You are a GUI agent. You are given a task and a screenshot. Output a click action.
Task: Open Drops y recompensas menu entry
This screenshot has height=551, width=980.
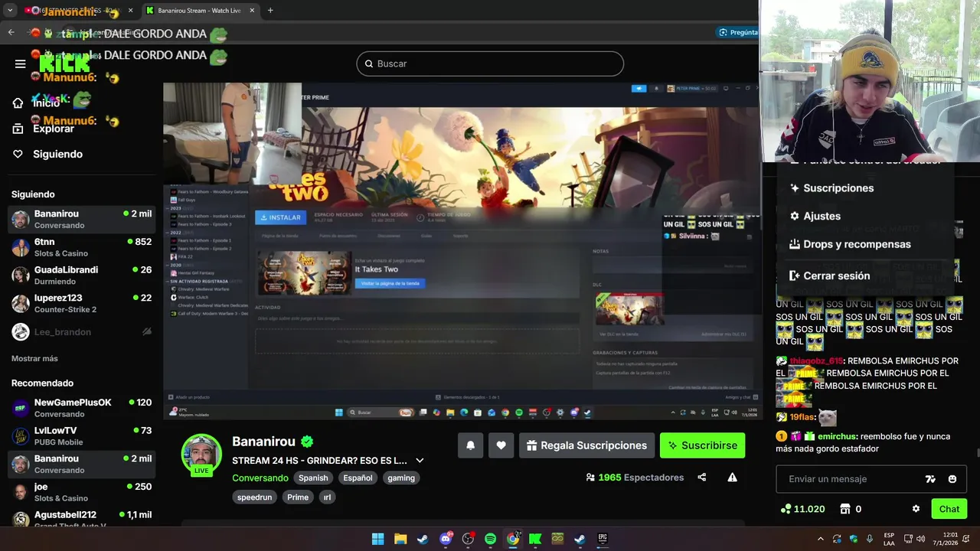point(850,244)
